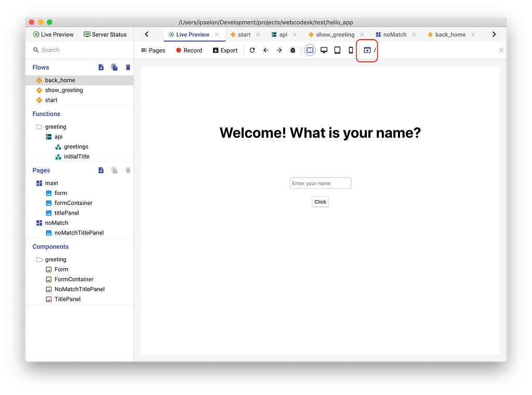Switch preview to tablet size

pyautogui.click(x=337, y=50)
